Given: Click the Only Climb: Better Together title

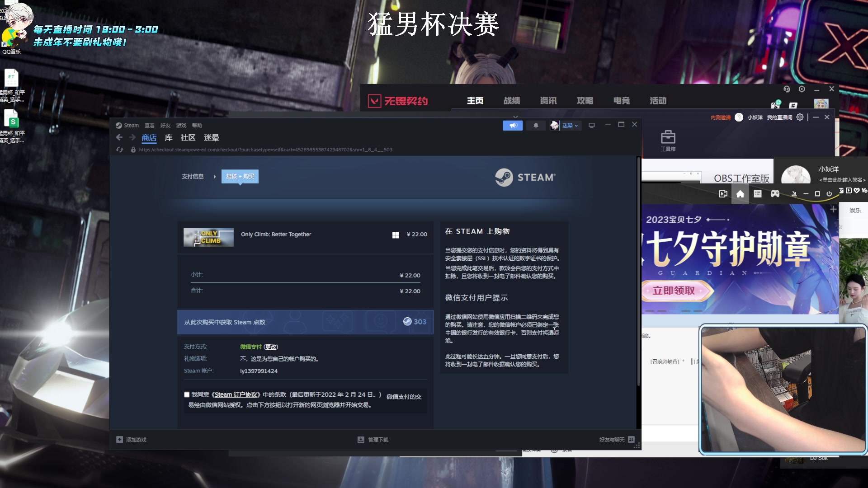Looking at the screenshot, I should (276, 234).
